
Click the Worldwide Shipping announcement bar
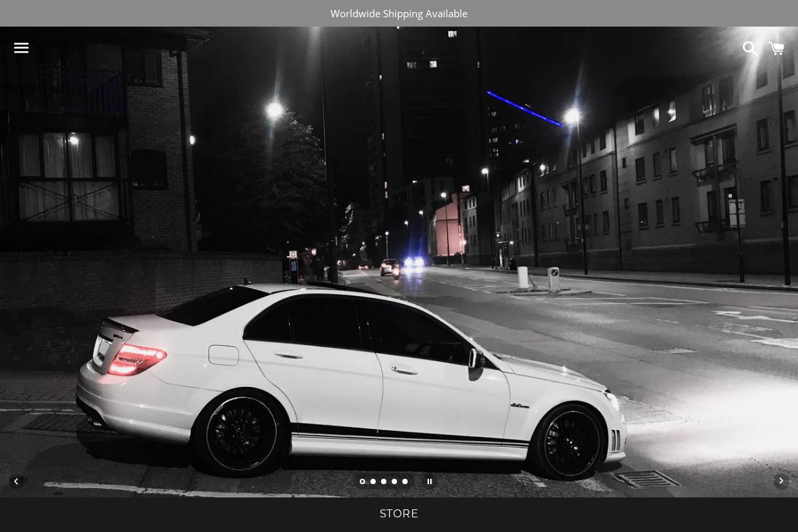[x=399, y=13]
